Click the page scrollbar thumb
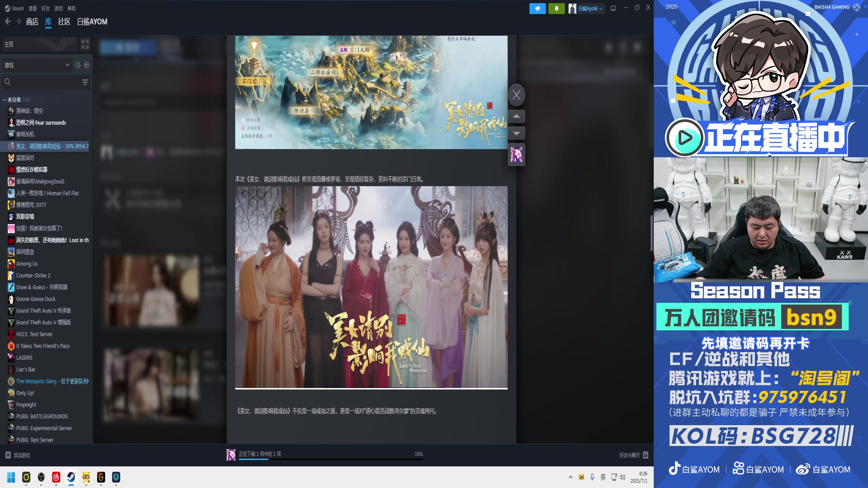 pyautogui.click(x=651, y=233)
